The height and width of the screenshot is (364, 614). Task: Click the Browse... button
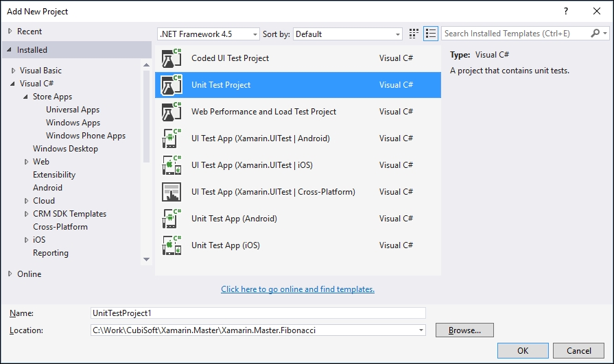[x=464, y=330]
